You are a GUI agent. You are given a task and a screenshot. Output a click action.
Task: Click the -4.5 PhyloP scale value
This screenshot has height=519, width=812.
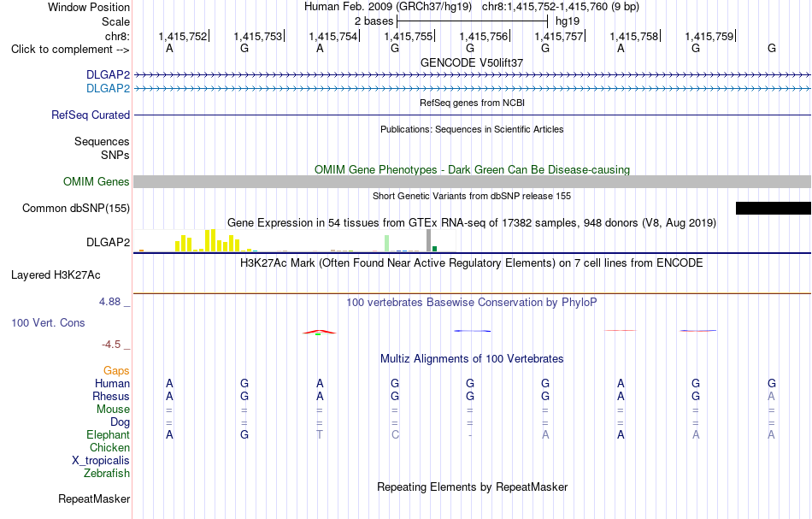[111, 345]
